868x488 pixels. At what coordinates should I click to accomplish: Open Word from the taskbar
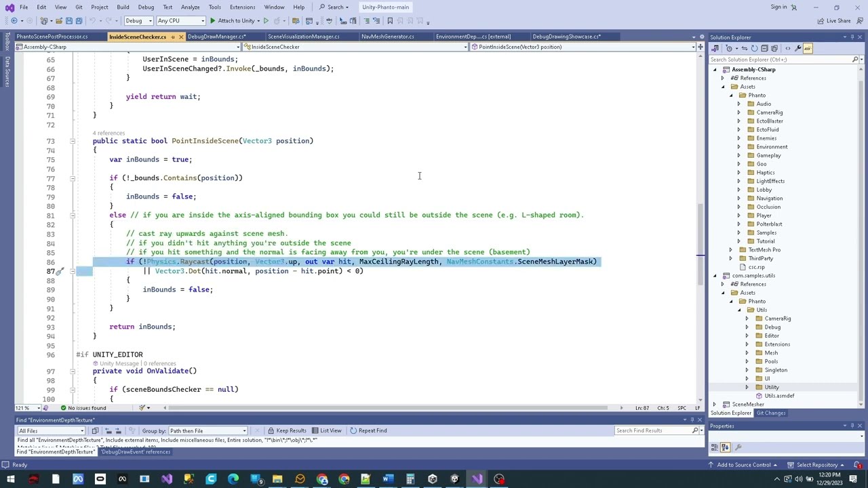pyautogui.click(x=388, y=480)
